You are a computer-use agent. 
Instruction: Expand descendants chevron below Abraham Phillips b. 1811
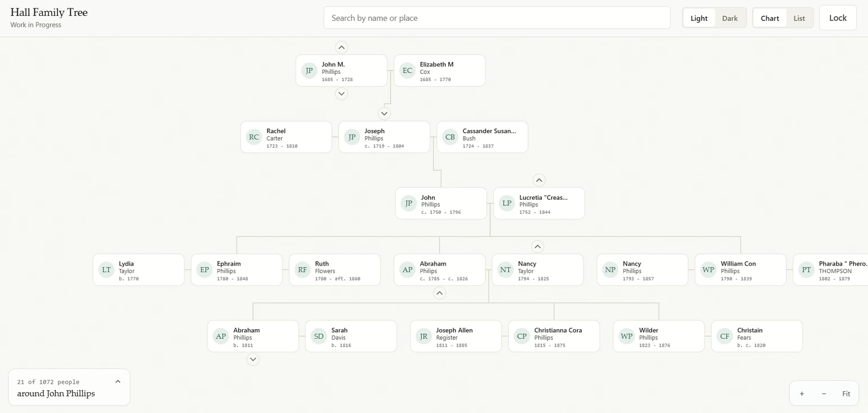253,360
